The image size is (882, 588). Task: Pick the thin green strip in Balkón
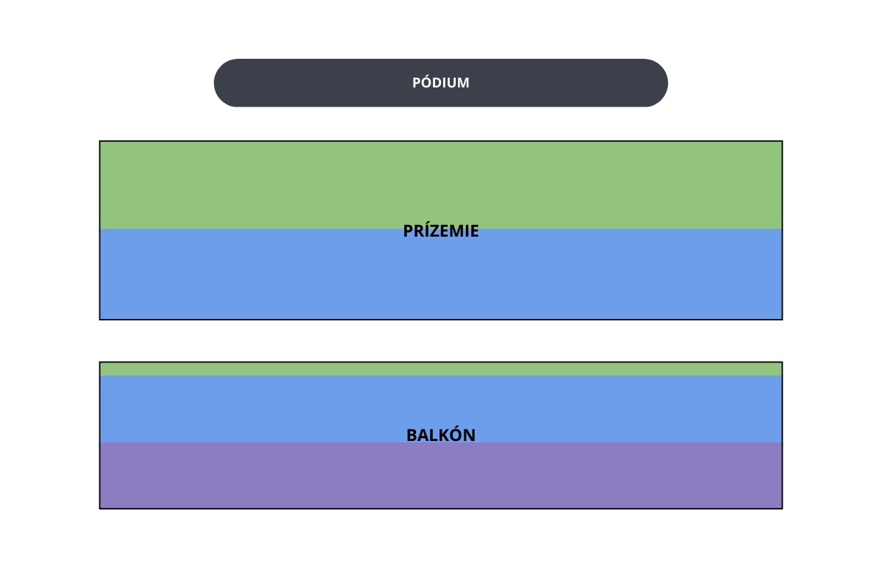click(x=441, y=369)
